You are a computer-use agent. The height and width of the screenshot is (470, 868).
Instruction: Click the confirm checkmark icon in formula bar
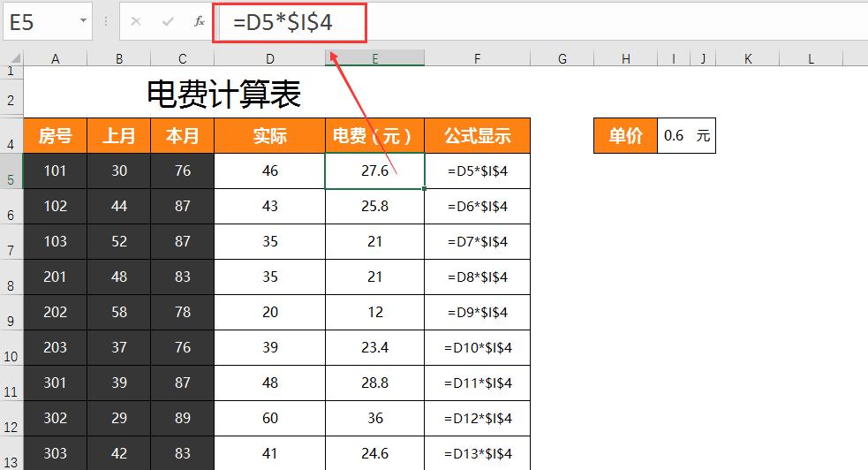click(x=168, y=21)
